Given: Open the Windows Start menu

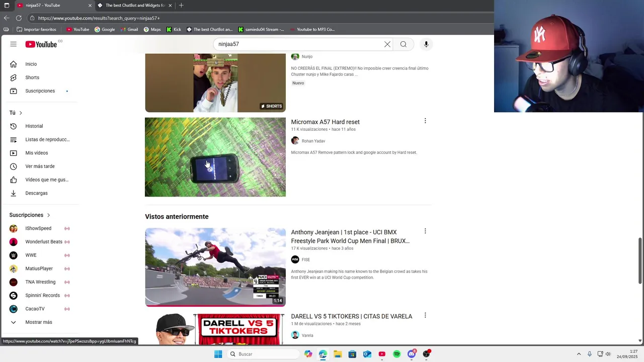Looking at the screenshot, I should 218,354.
